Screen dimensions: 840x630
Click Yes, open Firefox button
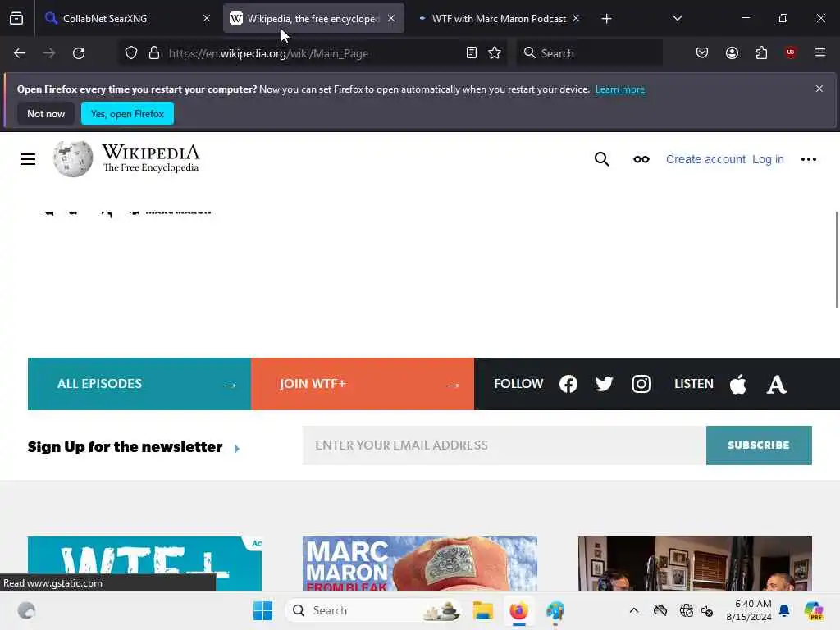127,113
